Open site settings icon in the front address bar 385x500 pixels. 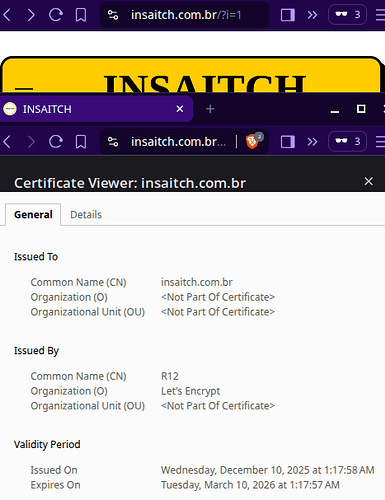[113, 142]
